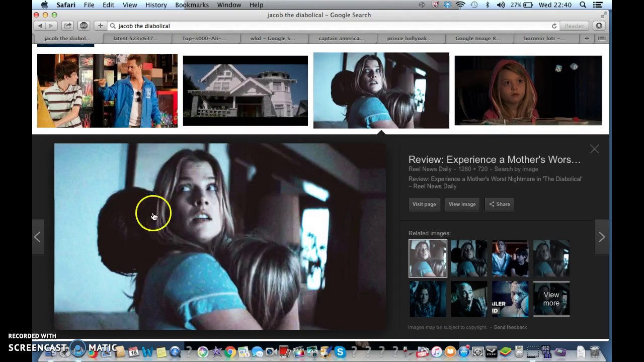Open the Apple menu

pos(44,5)
